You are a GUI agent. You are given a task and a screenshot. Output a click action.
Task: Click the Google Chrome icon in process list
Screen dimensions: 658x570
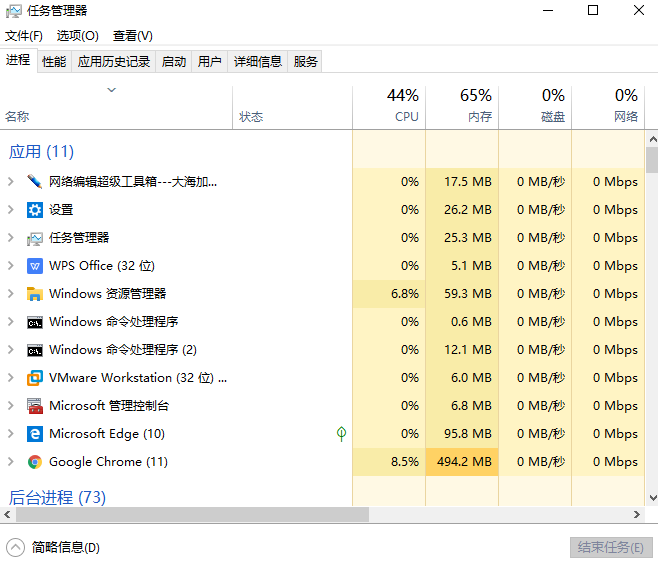(x=35, y=462)
